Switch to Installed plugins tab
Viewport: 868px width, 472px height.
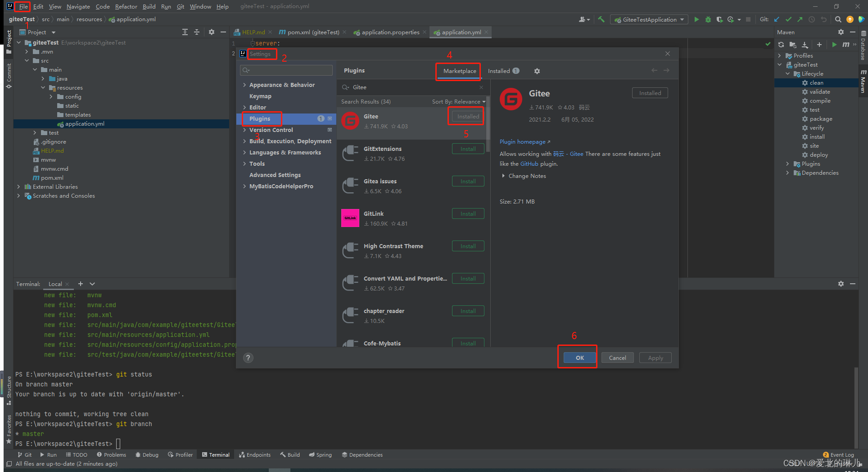(x=503, y=71)
